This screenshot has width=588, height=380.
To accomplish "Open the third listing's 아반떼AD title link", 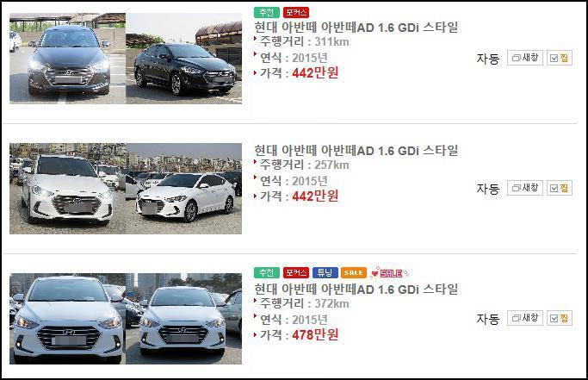I will [356, 290].
